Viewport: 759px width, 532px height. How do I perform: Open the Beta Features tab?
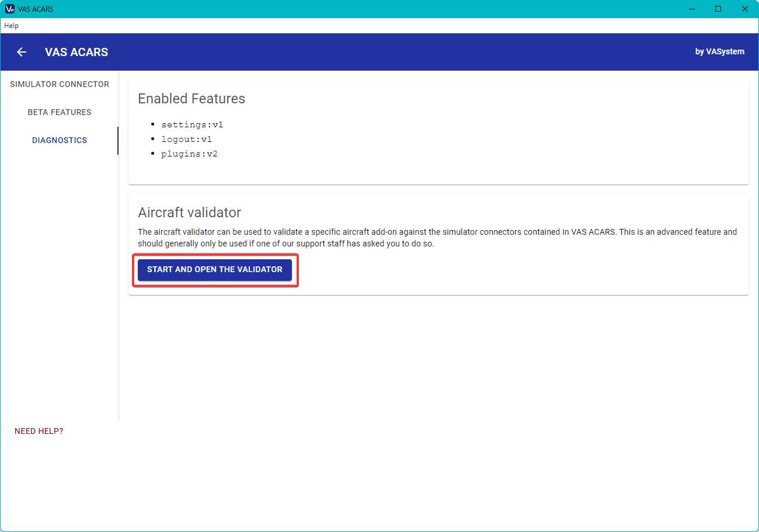click(60, 112)
